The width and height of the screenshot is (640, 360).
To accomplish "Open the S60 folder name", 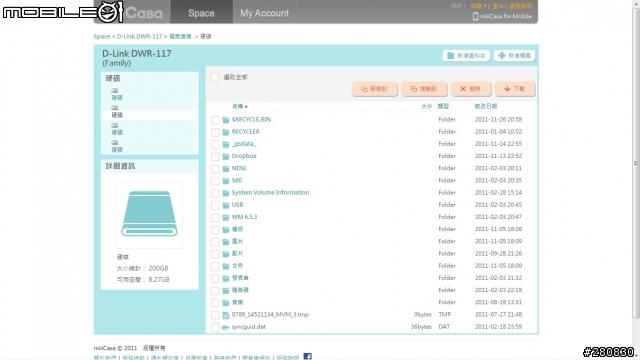I will [237, 180].
